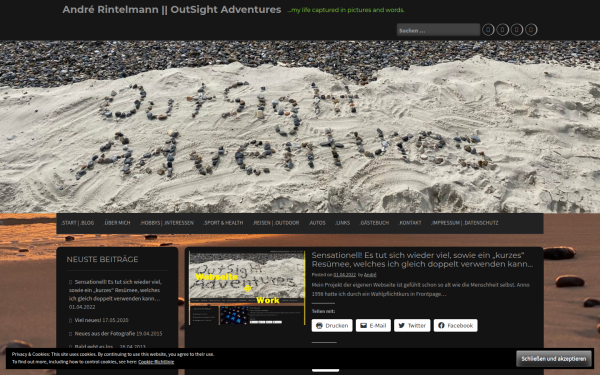Focus the Suchen search field

[x=438, y=30]
